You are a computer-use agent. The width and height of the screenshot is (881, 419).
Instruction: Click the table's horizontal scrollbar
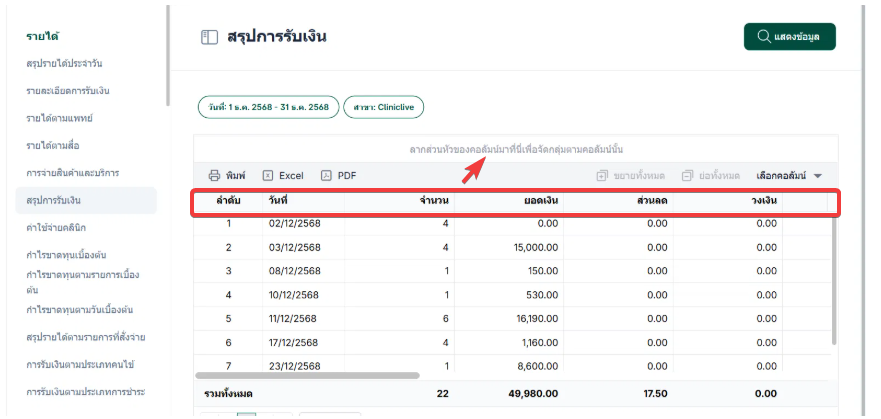tap(312, 376)
